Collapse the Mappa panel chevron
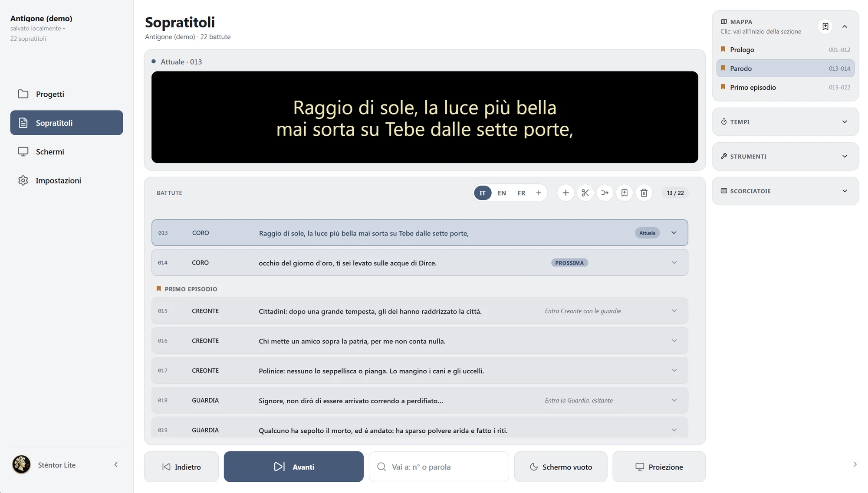Viewport: 868px width, 493px height. [845, 26]
